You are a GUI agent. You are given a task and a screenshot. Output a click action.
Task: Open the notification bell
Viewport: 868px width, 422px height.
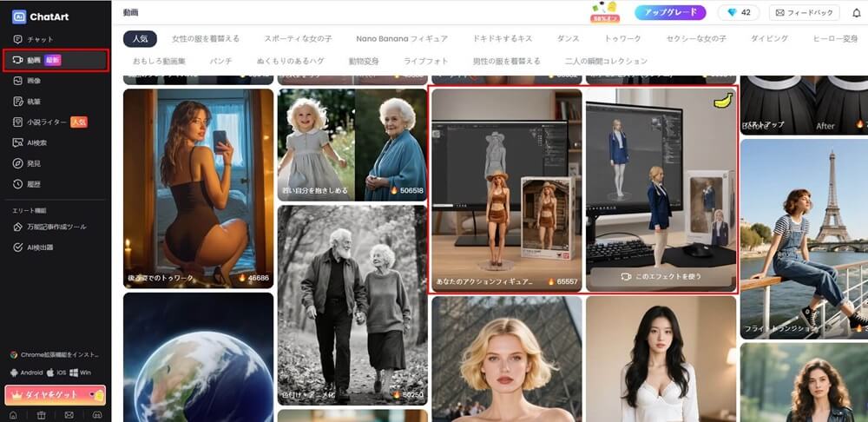857,13
